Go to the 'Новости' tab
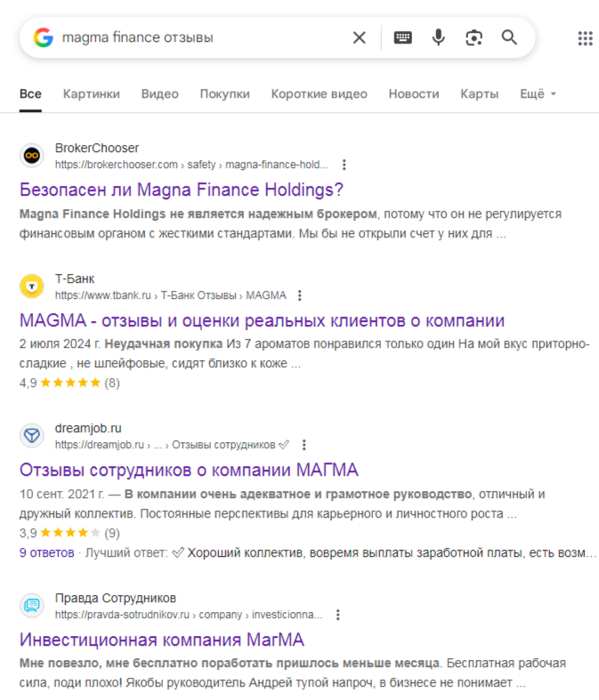Viewport: 599px width, 700px height. point(414,93)
